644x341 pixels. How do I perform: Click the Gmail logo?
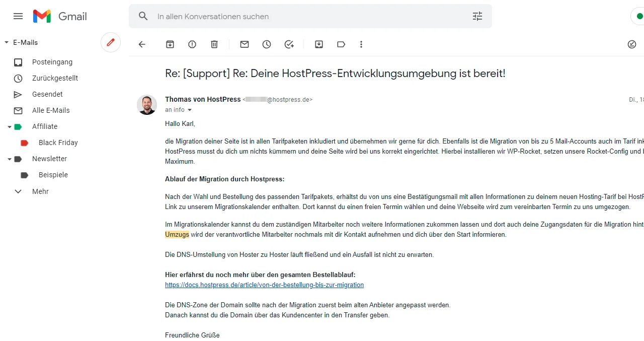coord(60,16)
